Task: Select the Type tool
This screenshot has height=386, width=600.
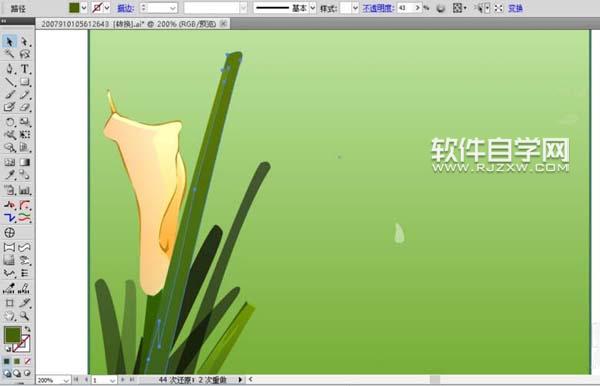Action: [x=25, y=69]
